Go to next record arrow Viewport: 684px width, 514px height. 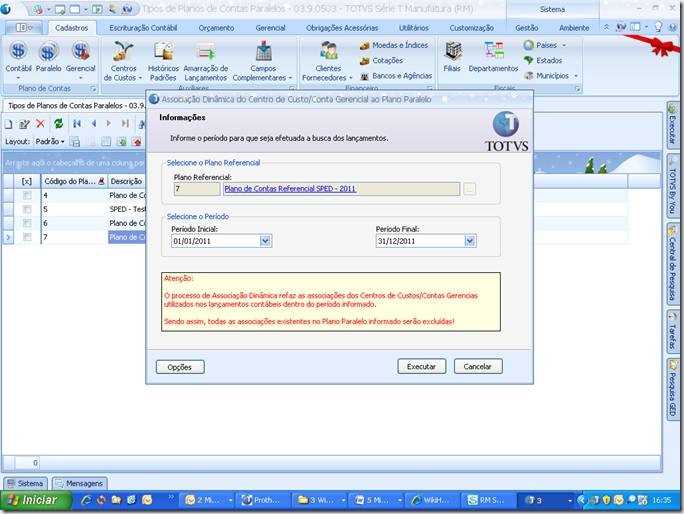[109, 124]
